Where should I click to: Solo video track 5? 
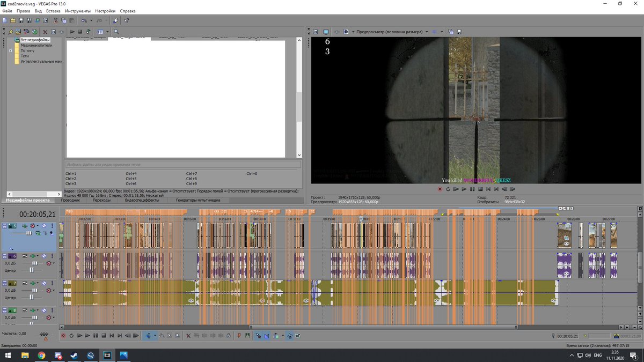point(52,226)
